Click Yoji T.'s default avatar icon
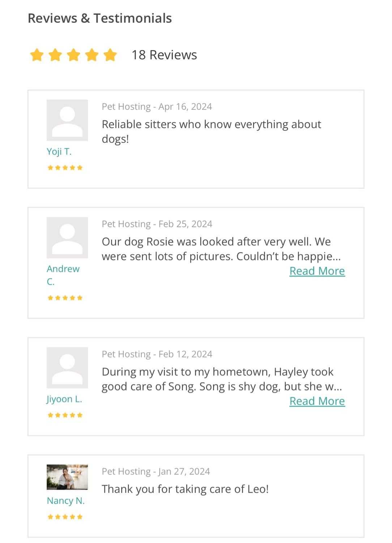 tap(67, 120)
